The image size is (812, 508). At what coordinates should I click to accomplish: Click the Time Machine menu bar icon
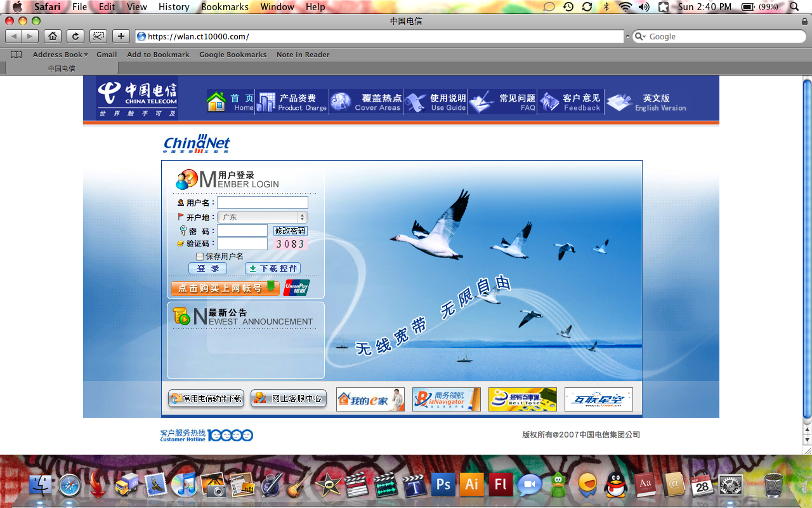pos(568,7)
